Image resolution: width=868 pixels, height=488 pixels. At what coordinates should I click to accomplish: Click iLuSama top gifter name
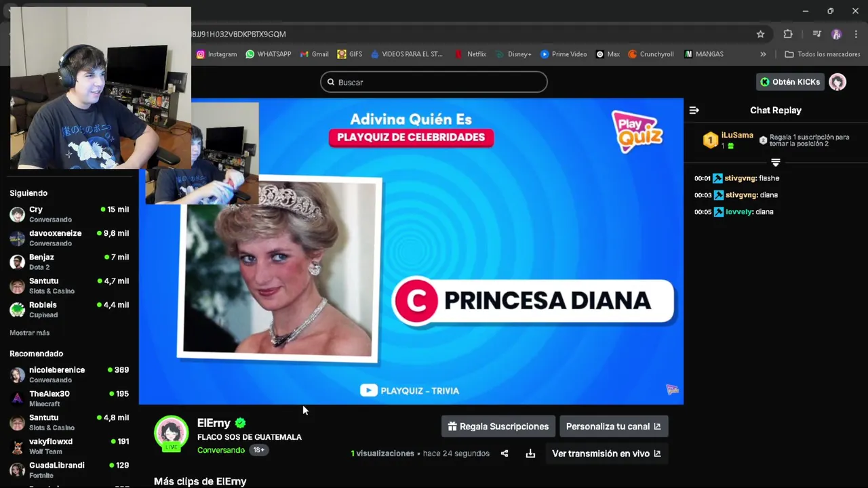737,135
